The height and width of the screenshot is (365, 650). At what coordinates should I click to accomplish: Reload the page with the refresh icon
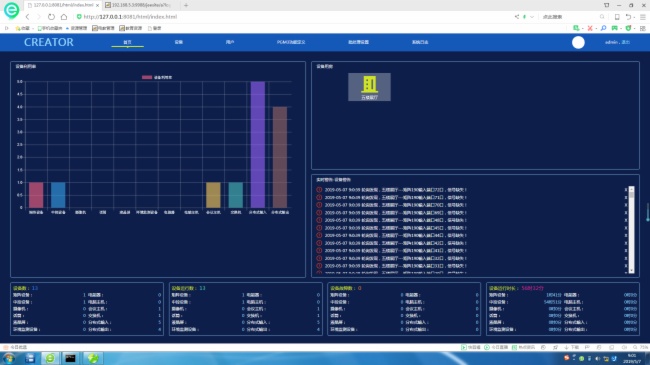point(51,17)
